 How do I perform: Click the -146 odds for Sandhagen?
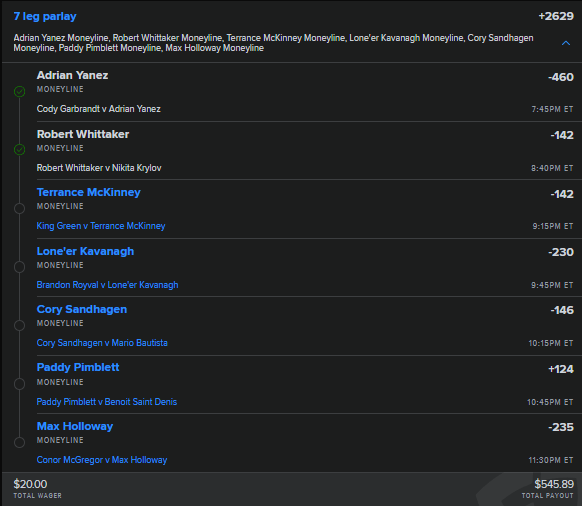pos(562,310)
